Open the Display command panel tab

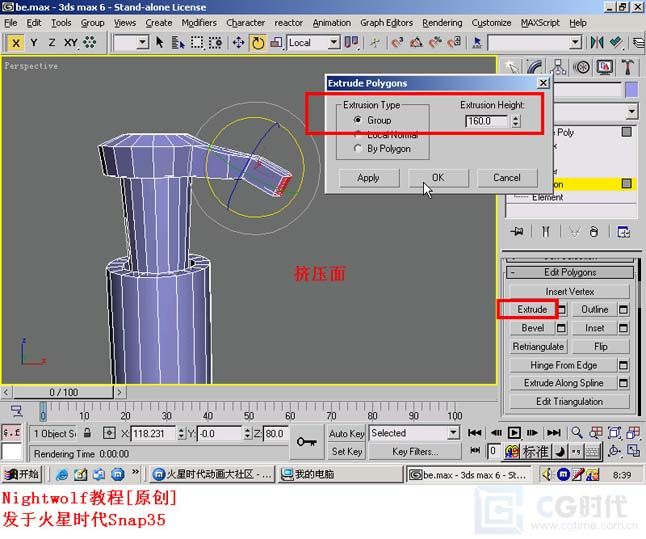(x=605, y=67)
